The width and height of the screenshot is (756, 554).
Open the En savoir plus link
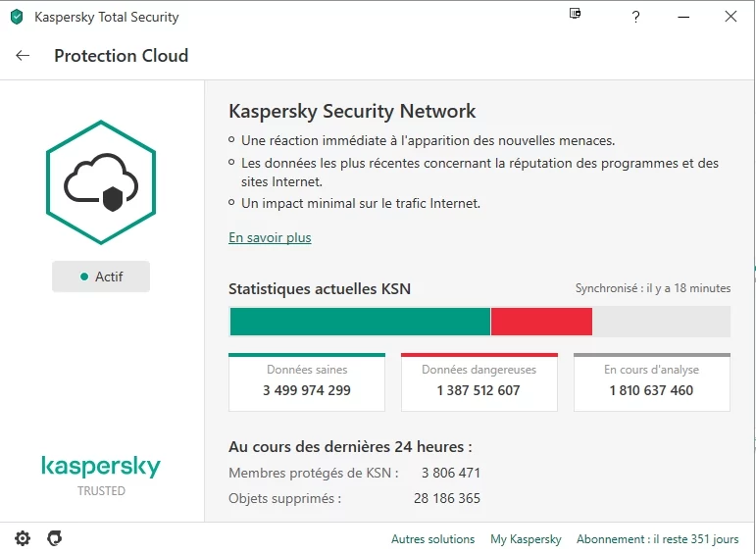(270, 237)
